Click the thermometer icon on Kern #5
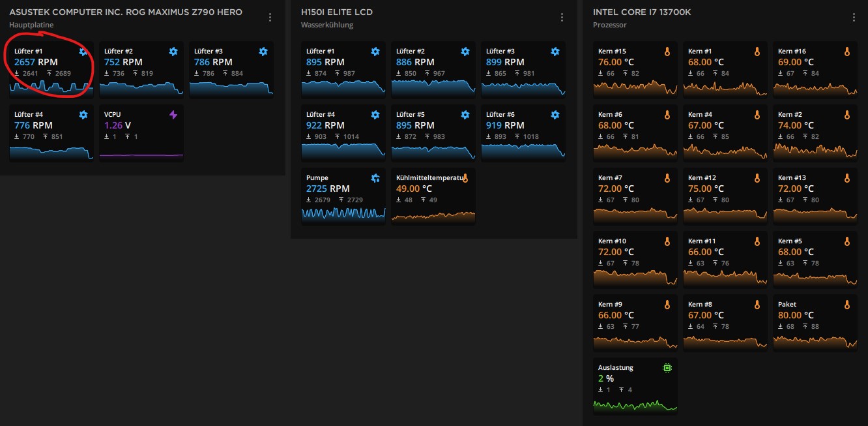 coord(847,241)
